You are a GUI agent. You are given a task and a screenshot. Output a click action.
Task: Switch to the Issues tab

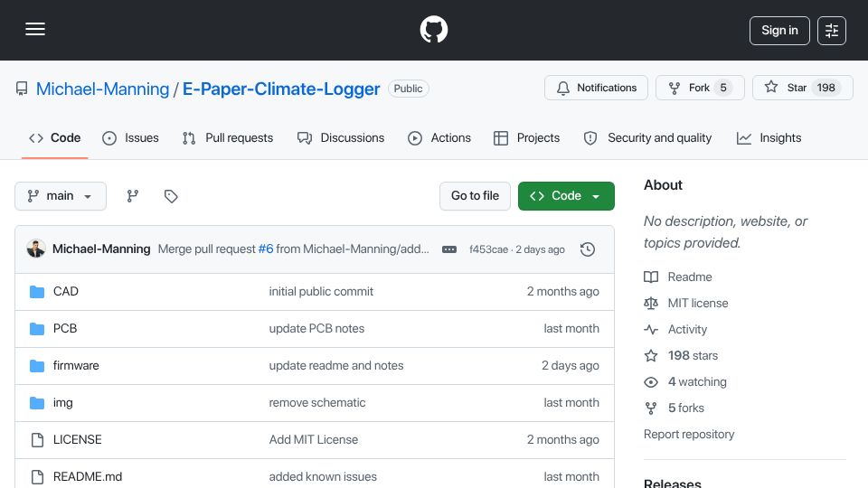[130, 138]
